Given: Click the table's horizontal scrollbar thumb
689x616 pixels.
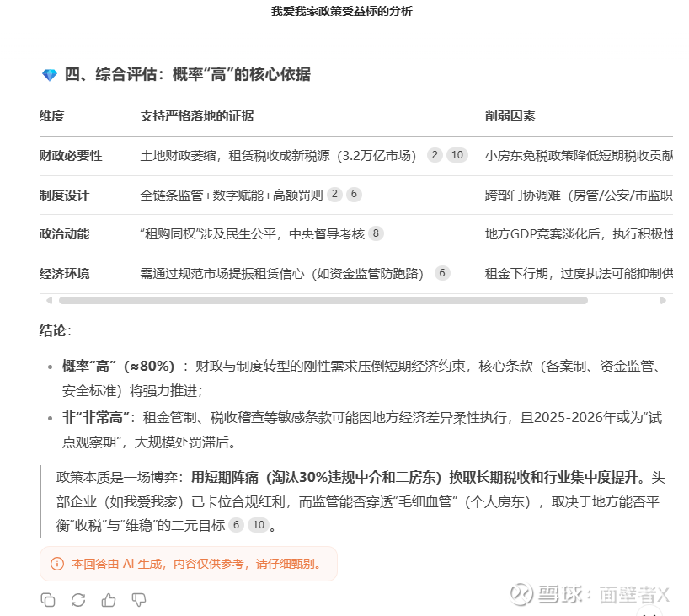Looking at the screenshot, I should pos(323,300).
